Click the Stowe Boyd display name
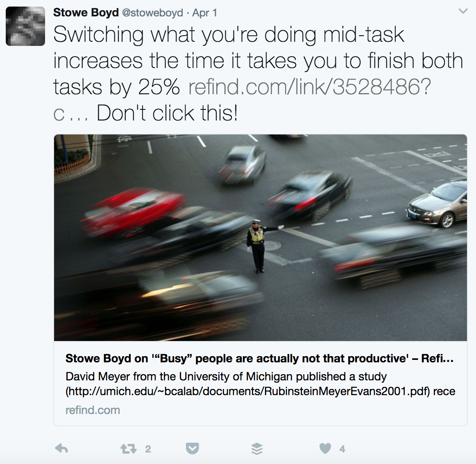This screenshot has width=476, height=464. click(86, 13)
